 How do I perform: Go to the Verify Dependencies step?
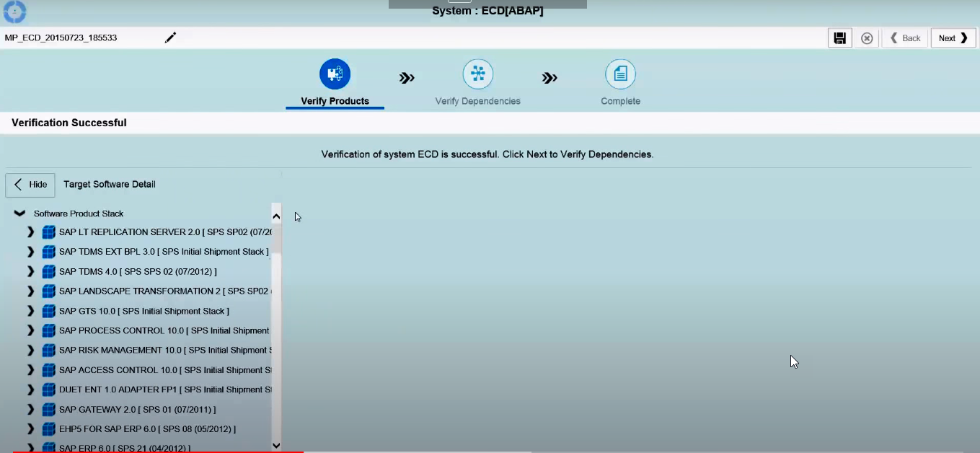477,101
